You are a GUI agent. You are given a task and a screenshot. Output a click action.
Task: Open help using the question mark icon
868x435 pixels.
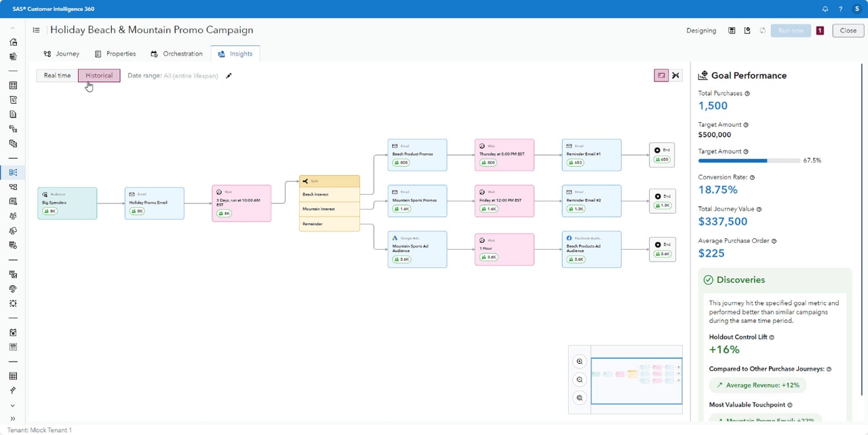840,8
